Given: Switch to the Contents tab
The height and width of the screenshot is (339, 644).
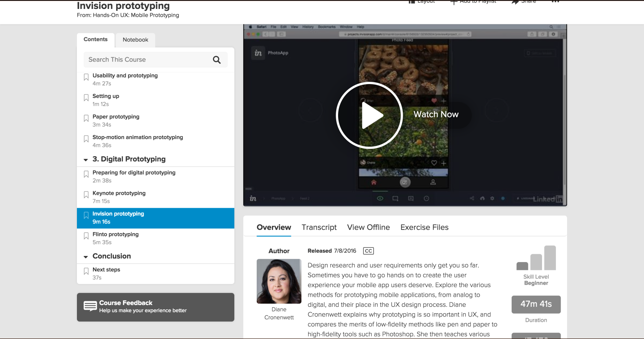Looking at the screenshot, I should pos(96,40).
